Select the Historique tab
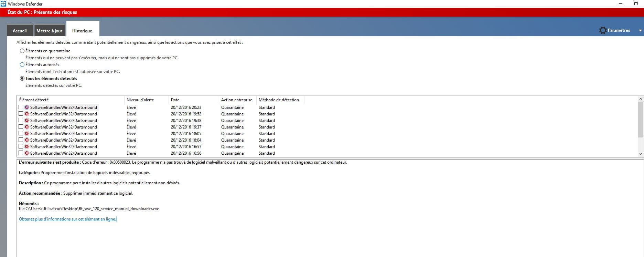Viewport: 644px width, 257px height. click(83, 29)
